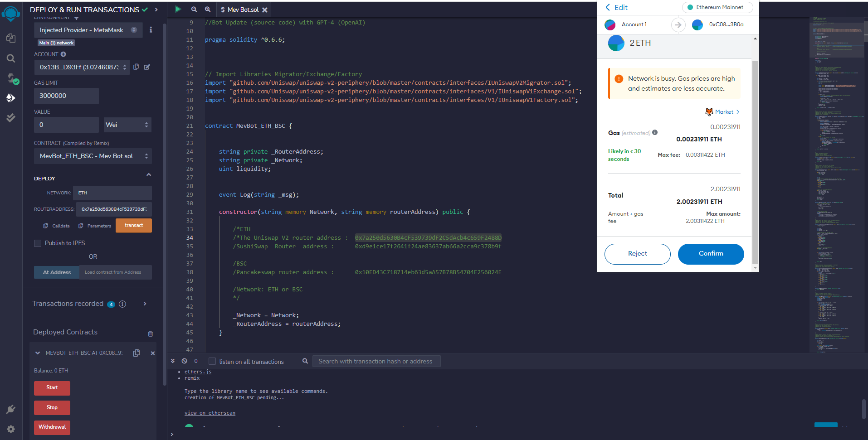Click the side panel vertical scrollbar
868x440 pixels.
164,204
